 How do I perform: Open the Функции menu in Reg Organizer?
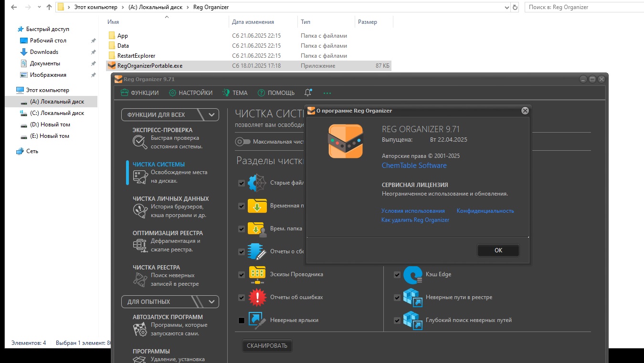tap(139, 93)
